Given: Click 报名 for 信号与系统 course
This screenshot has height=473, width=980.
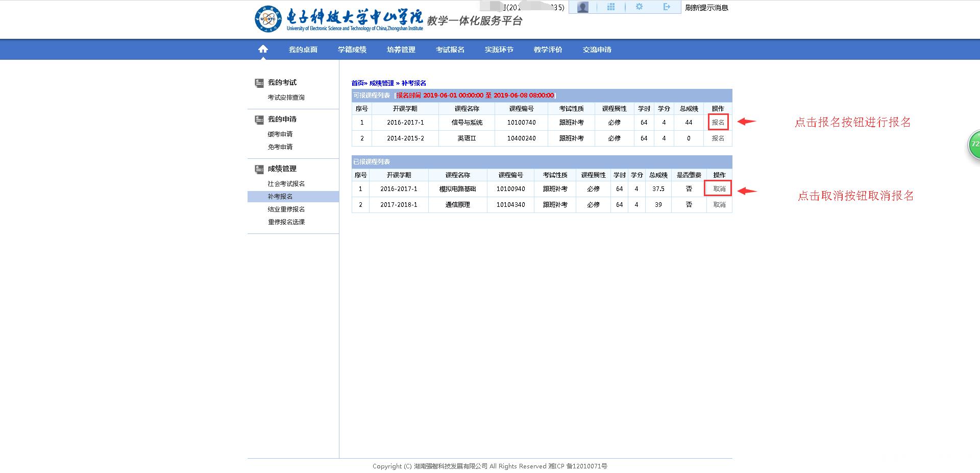Looking at the screenshot, I should click(718, 123).
